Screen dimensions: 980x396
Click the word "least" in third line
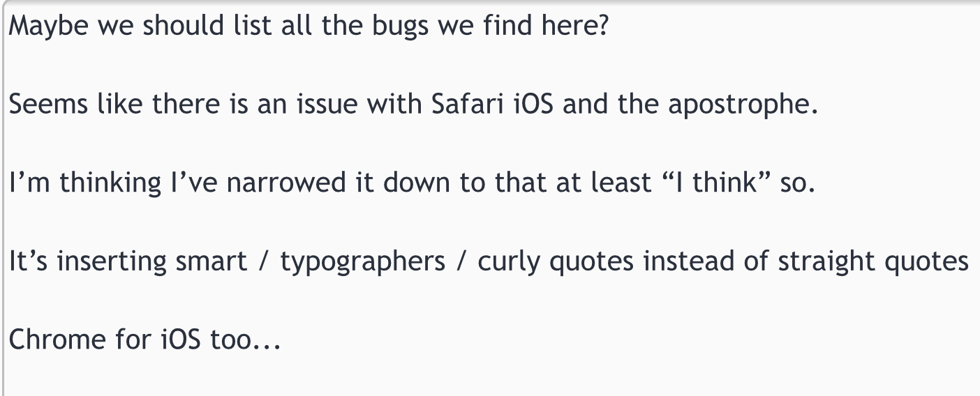pyautogui.click(x=613, y=183)
